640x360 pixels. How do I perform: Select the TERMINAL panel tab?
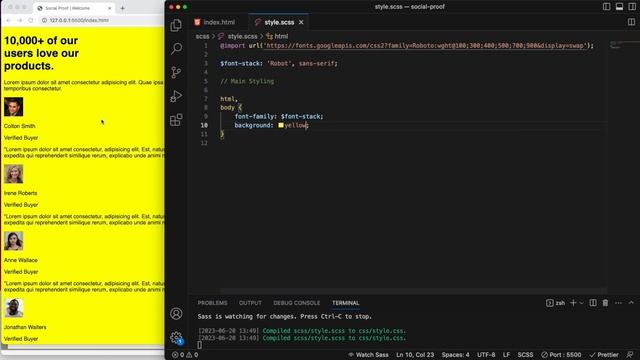(345, 303)
